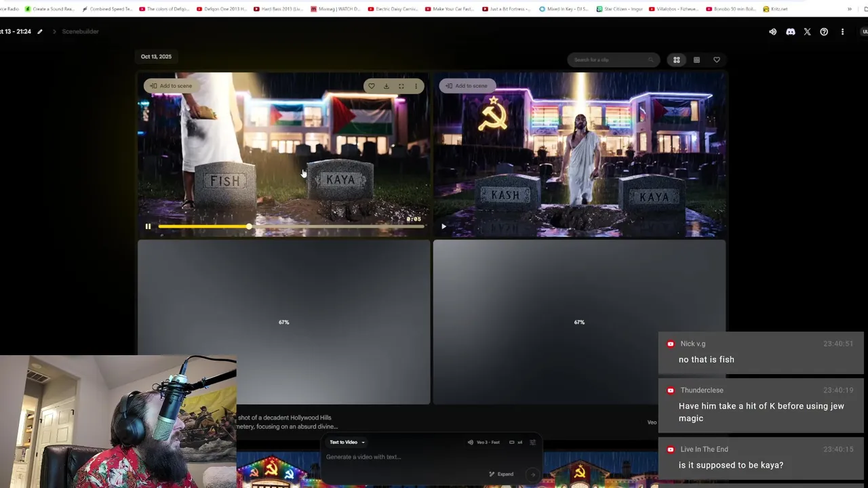
Task: Open the help question mark icon
Action: click(x=824, y=32)
